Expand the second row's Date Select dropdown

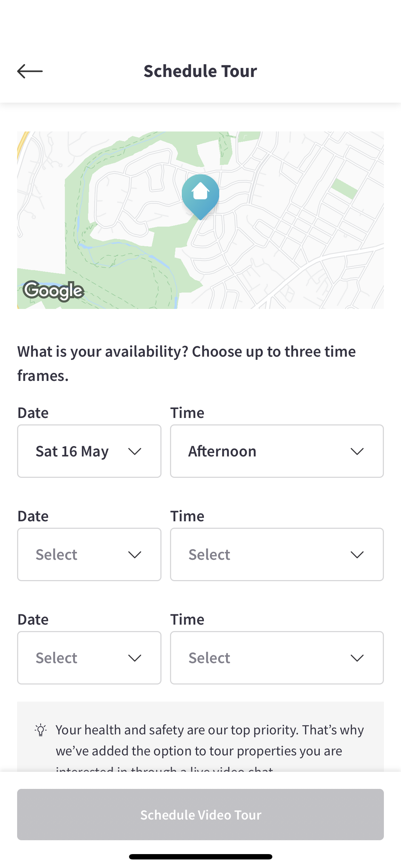(89, 554)
